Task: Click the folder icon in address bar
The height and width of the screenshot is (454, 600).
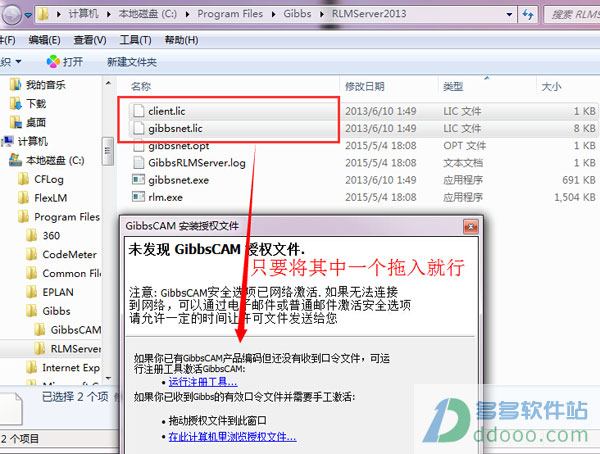Action: click(43, 14)
